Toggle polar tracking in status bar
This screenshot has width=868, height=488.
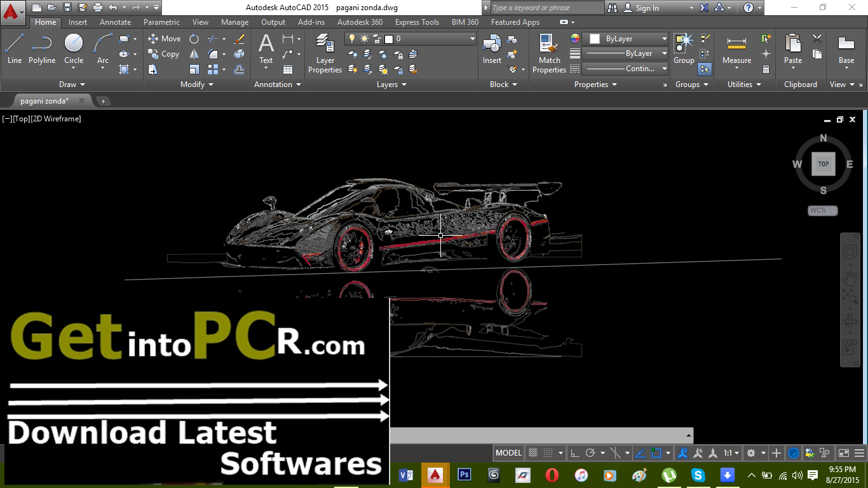pyautogui.click(x=590, y=453)
